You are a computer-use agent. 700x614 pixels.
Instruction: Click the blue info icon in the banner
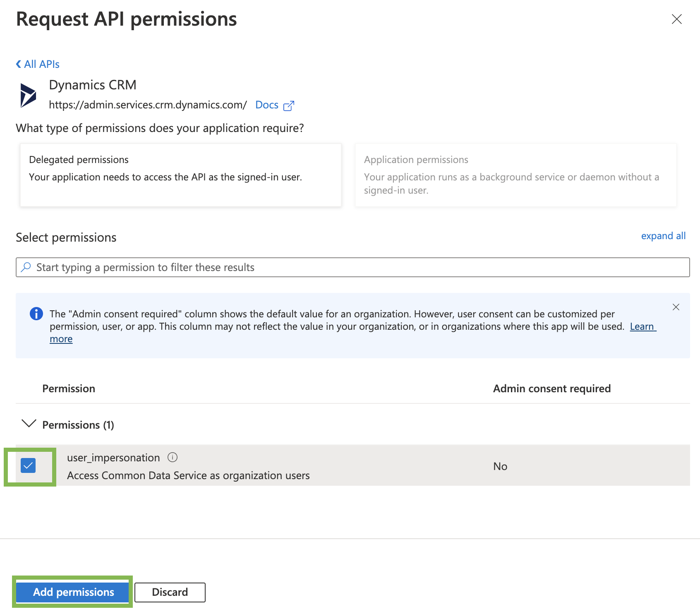[x=36, y=314]
